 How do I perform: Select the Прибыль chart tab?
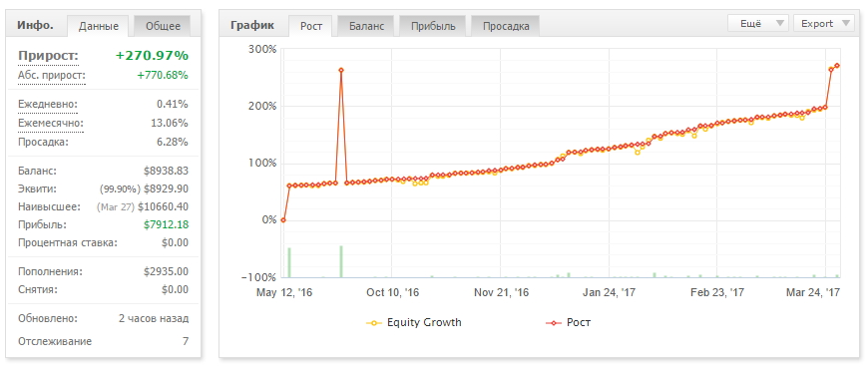(433, 26)
